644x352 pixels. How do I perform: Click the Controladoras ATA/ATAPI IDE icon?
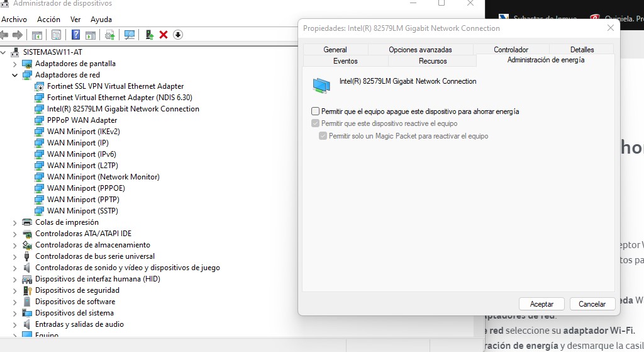[27, 234]
